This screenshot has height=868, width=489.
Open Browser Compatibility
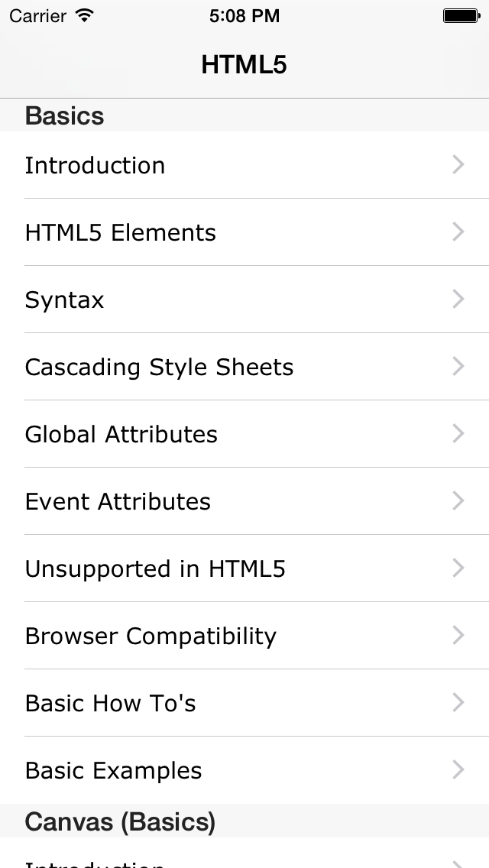151,636
